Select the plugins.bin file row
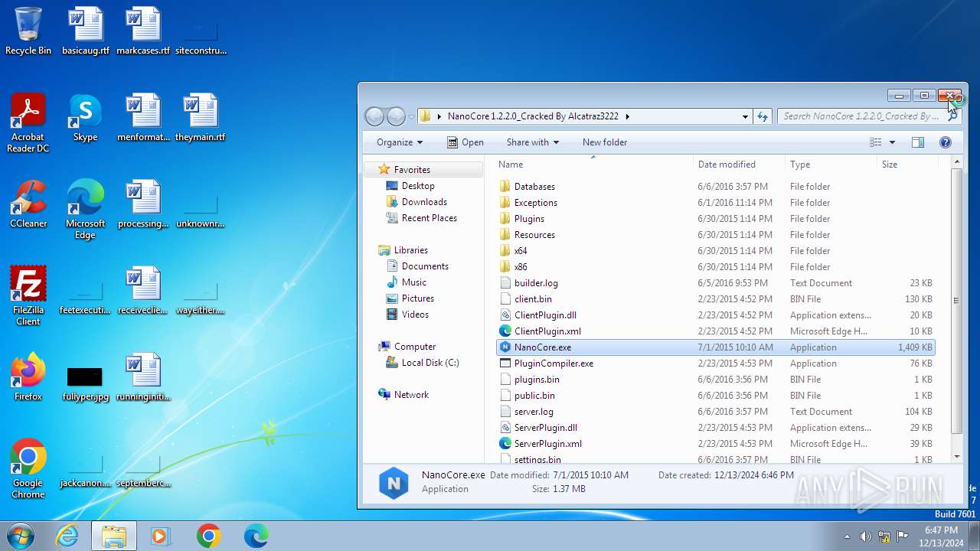The image size is (980, 551). (715, 380)
